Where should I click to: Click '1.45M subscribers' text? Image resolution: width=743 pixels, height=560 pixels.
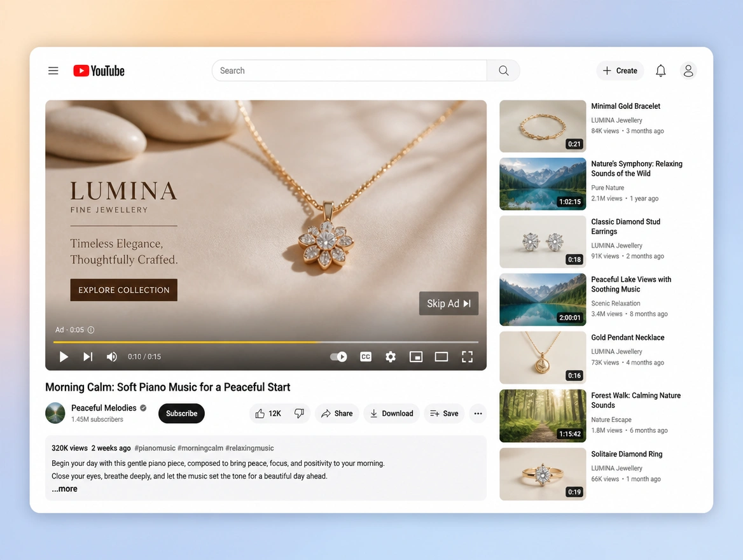pos(97,419)
